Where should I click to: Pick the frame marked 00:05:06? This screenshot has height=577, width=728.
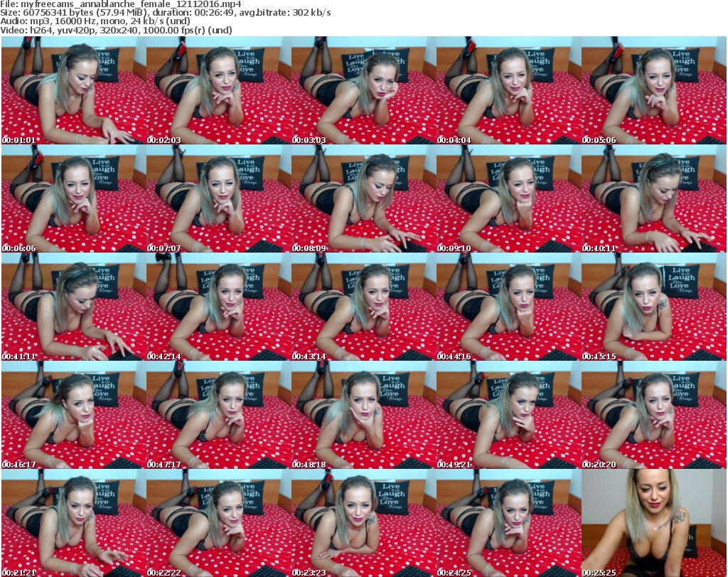653,91
